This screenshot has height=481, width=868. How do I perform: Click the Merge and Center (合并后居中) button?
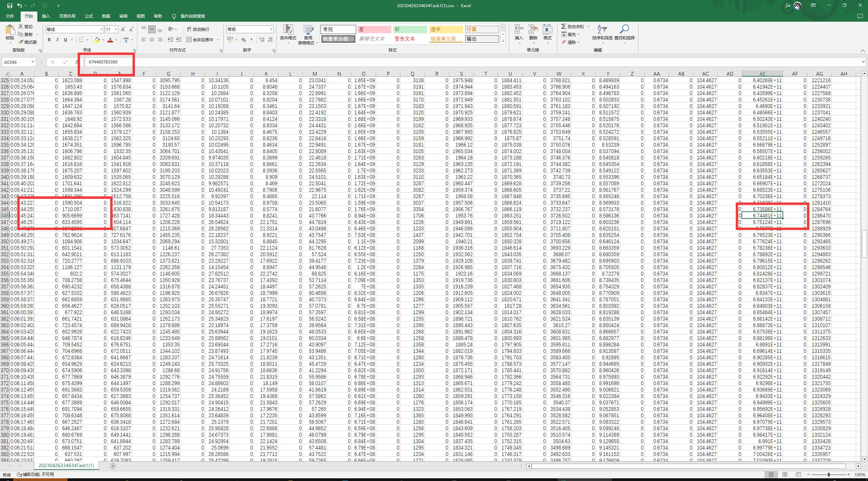tap(200, 40)
